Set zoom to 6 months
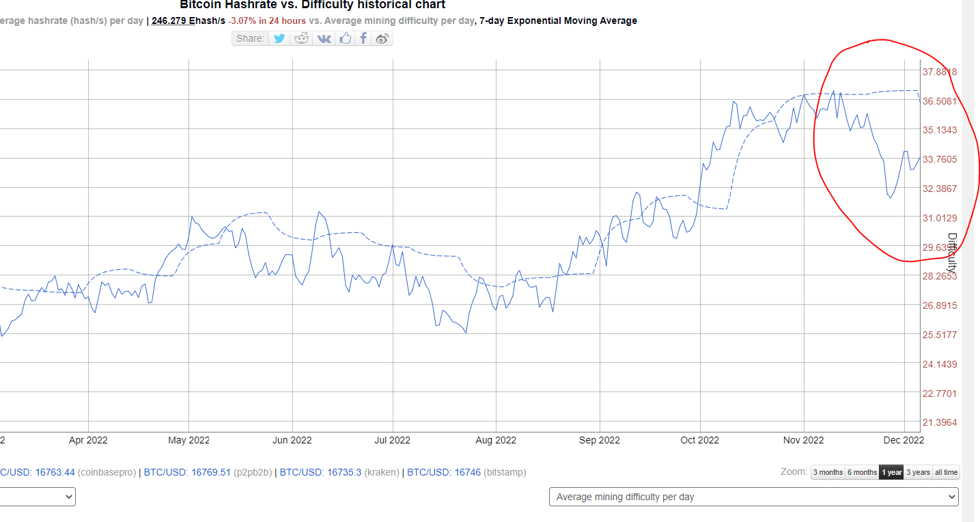 [x=862, y=472]
